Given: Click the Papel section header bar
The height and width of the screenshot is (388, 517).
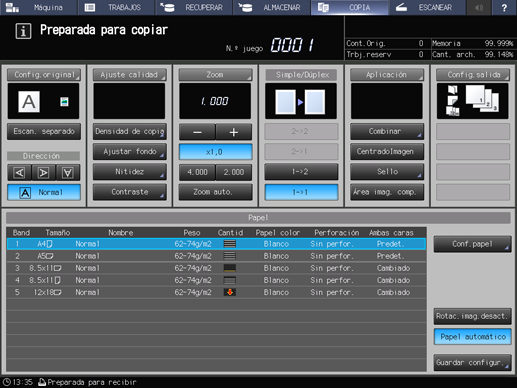Looking at the screenshot, I should tap(258, 218).
